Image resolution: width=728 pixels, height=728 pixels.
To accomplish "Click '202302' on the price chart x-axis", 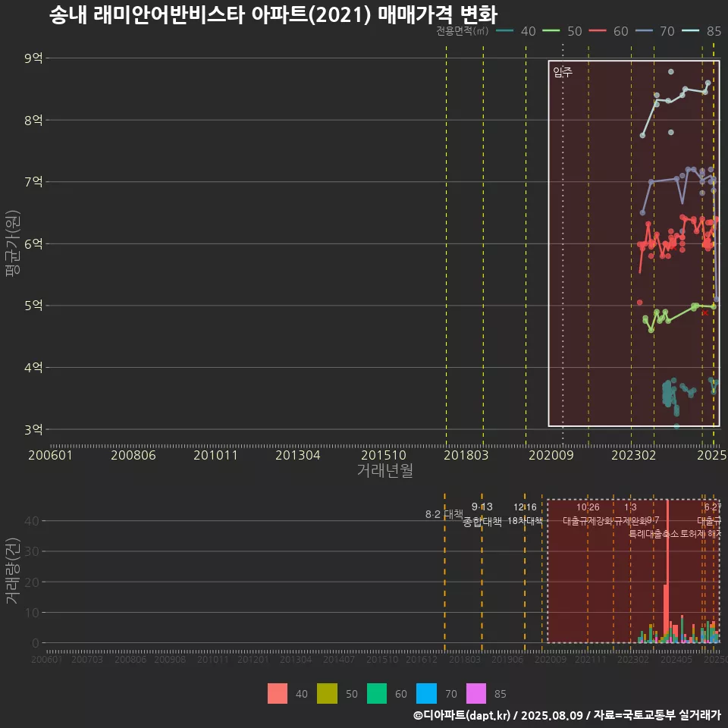I will pyautogui.click(x=634, y=455).
